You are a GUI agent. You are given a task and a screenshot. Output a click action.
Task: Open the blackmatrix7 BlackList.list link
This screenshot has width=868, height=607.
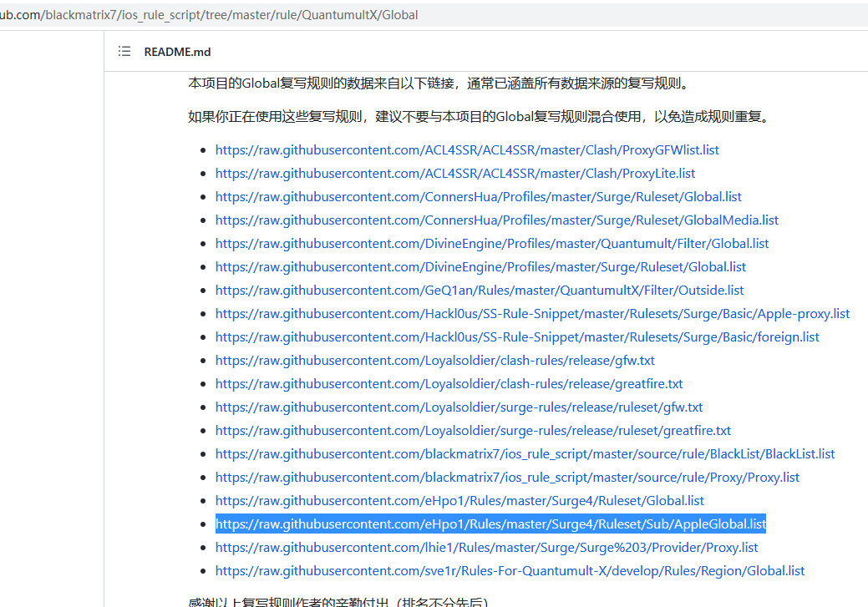point(525,453)
